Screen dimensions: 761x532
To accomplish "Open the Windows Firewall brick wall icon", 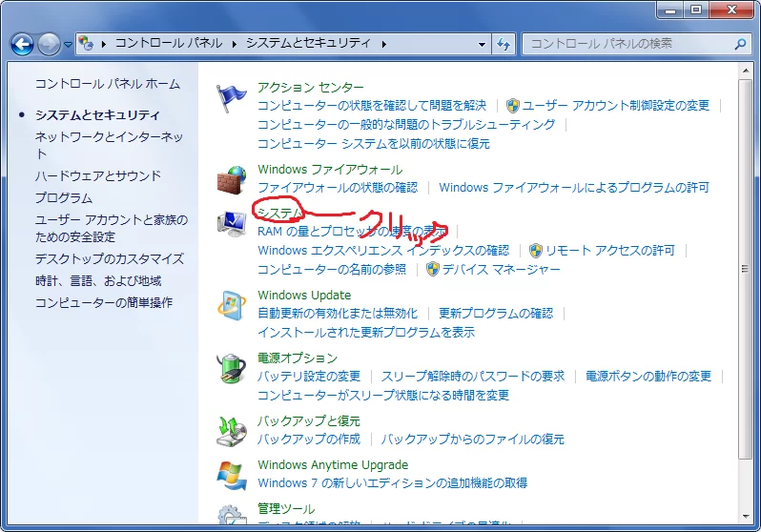I will [x=232, y=179].
